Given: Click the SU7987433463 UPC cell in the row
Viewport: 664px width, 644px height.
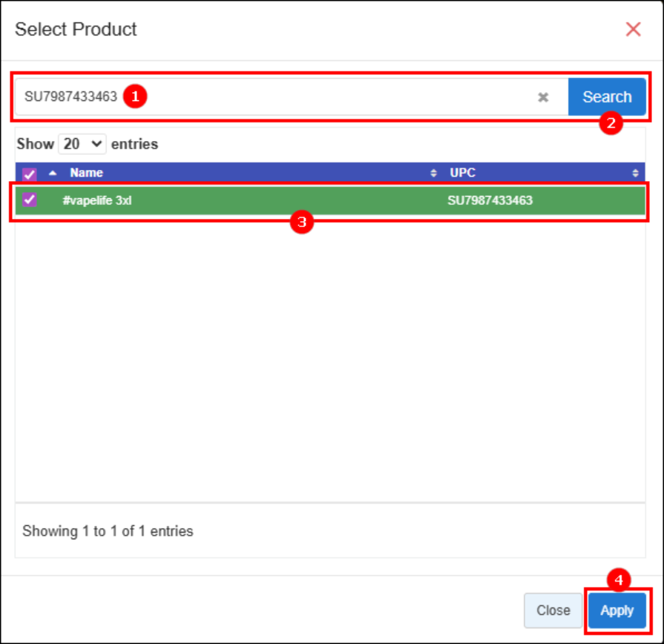Looking at the screenshot, I should coord(490,200).
